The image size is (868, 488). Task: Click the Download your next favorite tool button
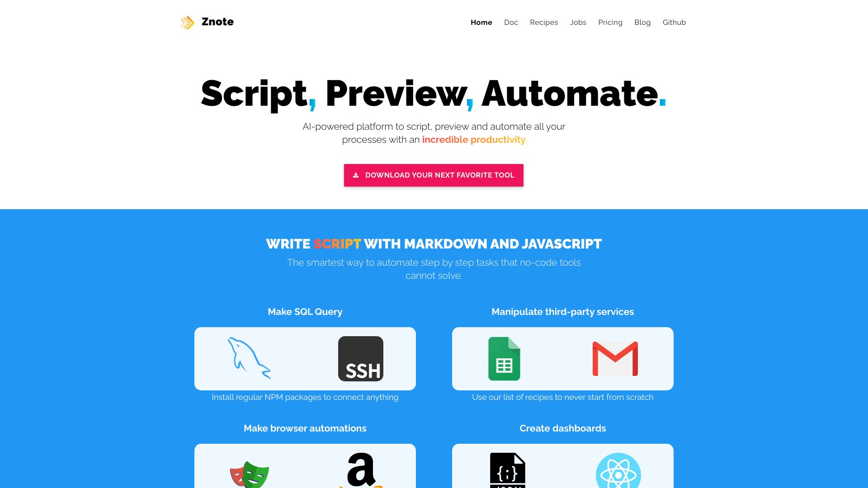(x=434, y=174)
